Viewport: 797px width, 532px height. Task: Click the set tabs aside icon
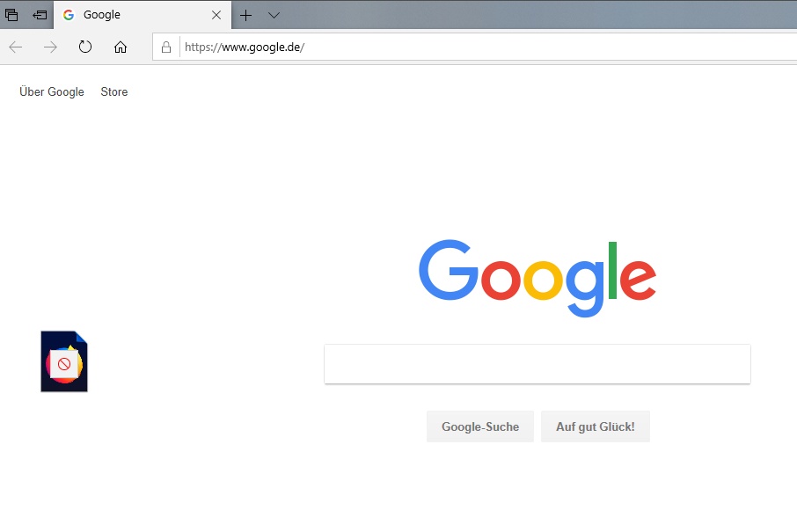(40, 15)
